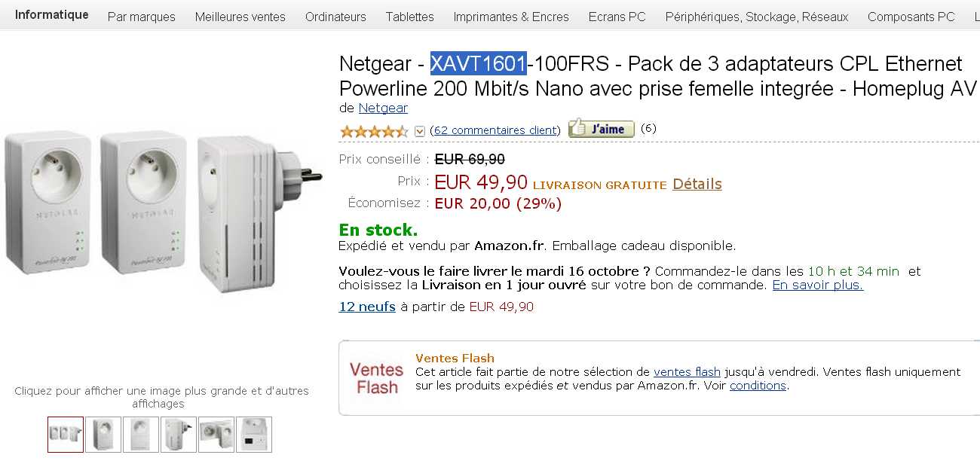Viewport: 980px width, 464px height.
Task: Click En savoir plus about delivery
Action: [x=817, y=285]
